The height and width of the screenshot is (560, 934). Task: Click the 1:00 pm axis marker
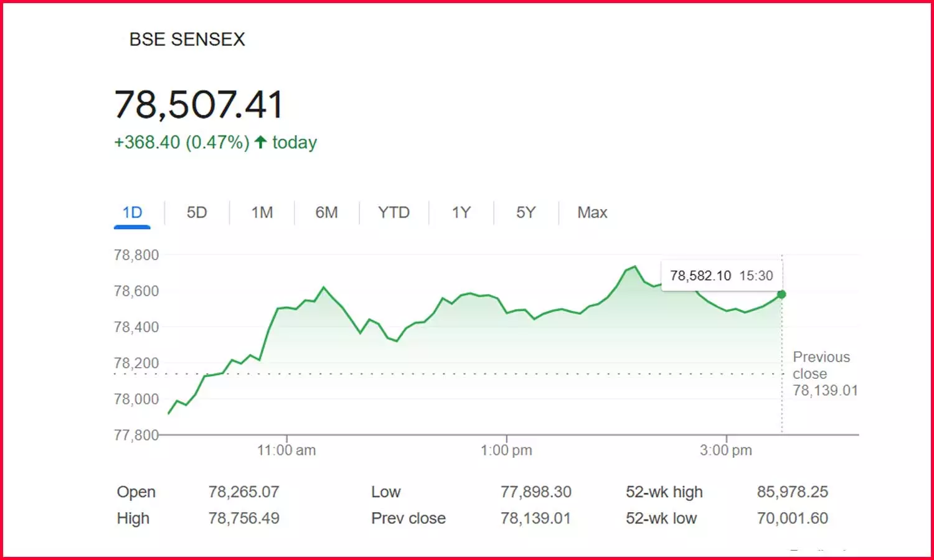(506, 450)
